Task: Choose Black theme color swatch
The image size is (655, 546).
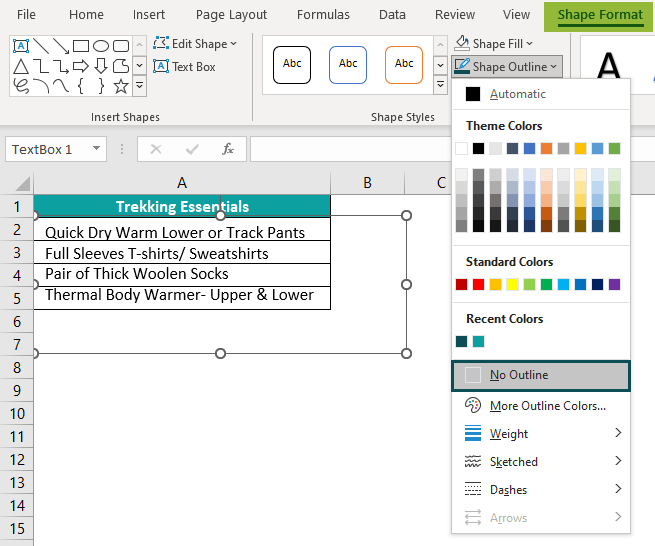Action: pos(478,148)
